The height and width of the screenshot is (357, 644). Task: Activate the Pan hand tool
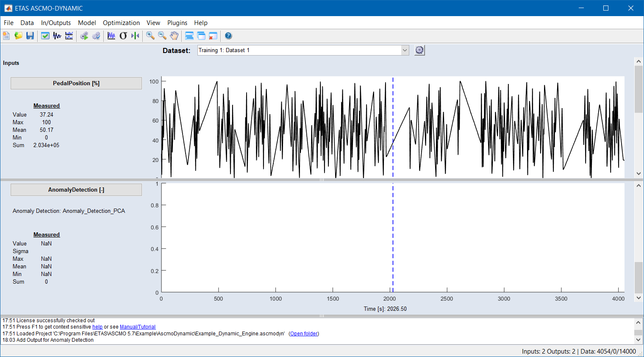click(x=174, y=36)
